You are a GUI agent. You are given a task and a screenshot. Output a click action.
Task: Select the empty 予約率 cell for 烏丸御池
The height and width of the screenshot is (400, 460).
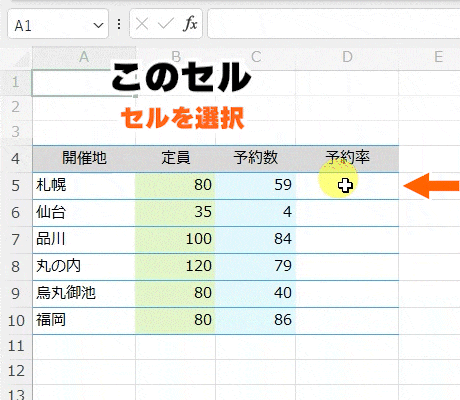[x=347, y=294]
